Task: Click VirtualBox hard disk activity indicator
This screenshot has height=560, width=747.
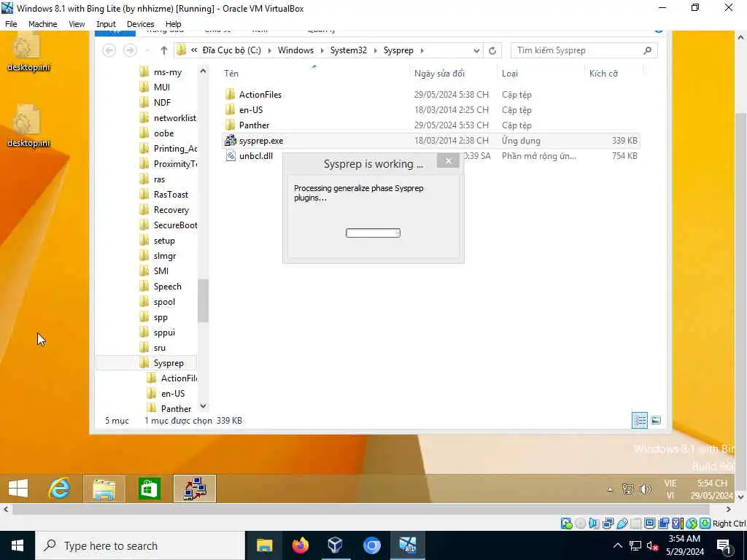Action: pyautogui.click(x=566, y=524)
